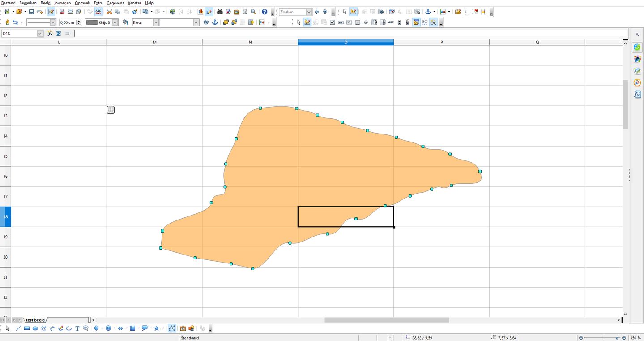This screenshot has height=341, width=644.
Task: Open the Navigator compass icon in toolbar
Action: [x=228, y=12]
